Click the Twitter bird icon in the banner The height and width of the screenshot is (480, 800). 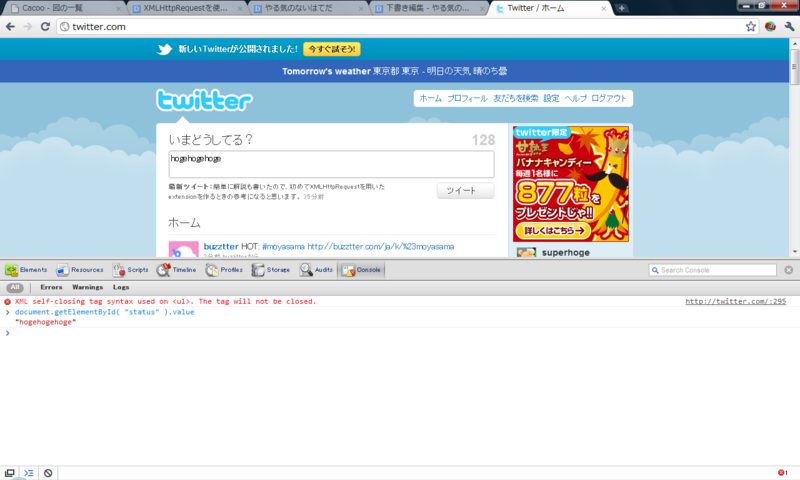point(165,49)
